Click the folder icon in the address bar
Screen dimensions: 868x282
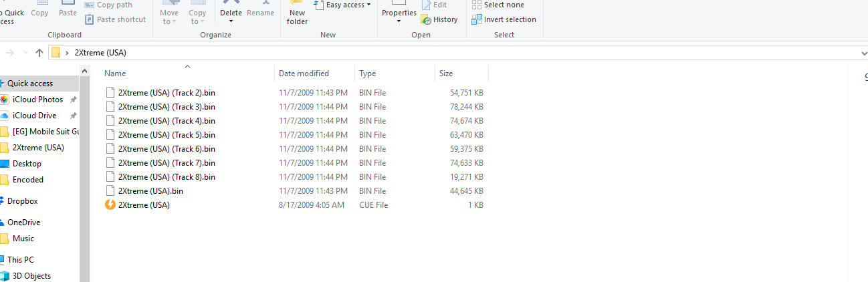click(56, 53)
